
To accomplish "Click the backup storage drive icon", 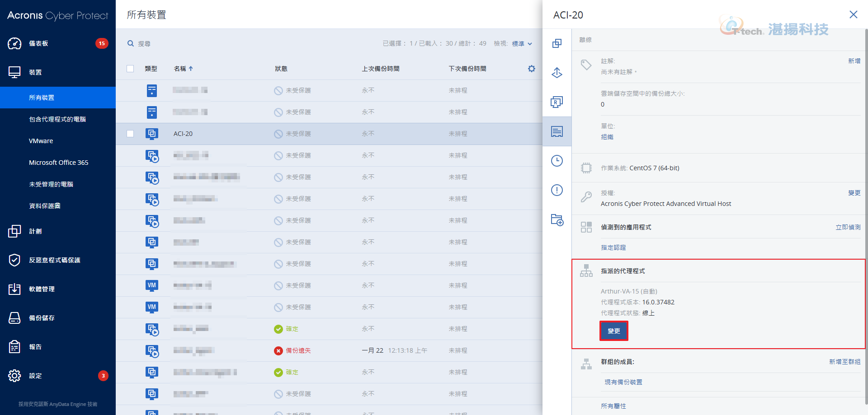I will tap(14, 318).
